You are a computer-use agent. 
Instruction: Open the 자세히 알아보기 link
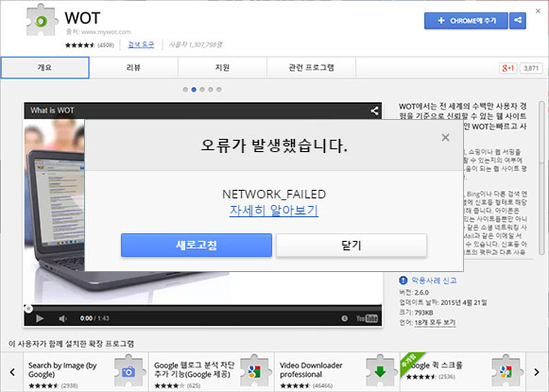[x=274, y=211]
